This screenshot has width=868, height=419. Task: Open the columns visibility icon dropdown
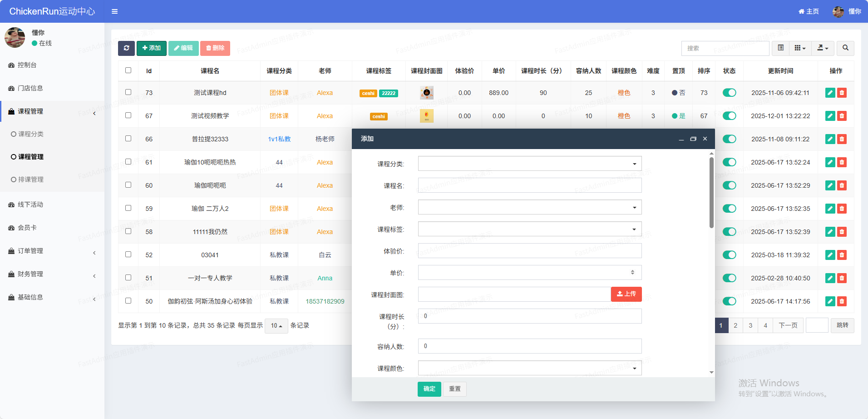[800, 48]
